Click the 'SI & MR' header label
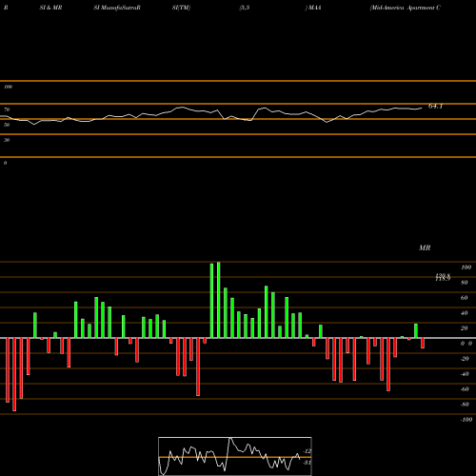The image size is (476, 476). coord(50,8)
